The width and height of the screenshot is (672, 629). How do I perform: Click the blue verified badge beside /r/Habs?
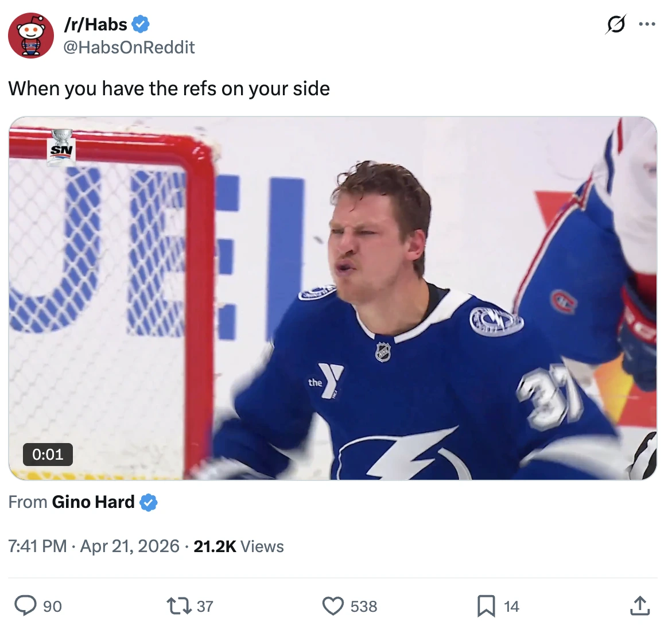141,24
